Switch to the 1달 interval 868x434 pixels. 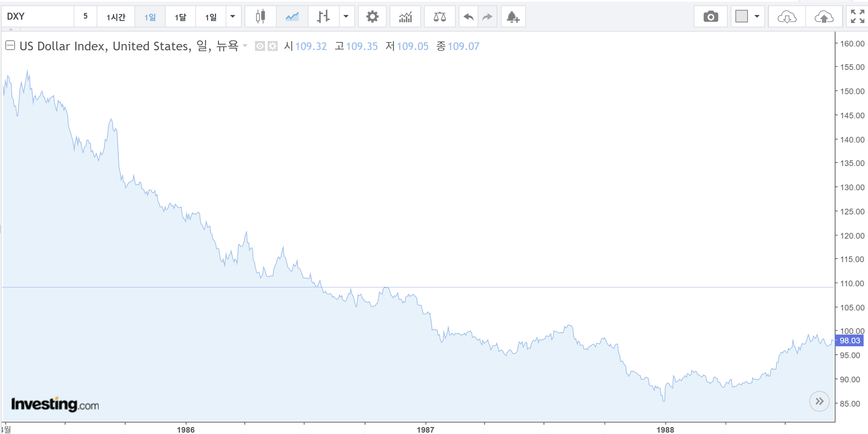[180, 17]
